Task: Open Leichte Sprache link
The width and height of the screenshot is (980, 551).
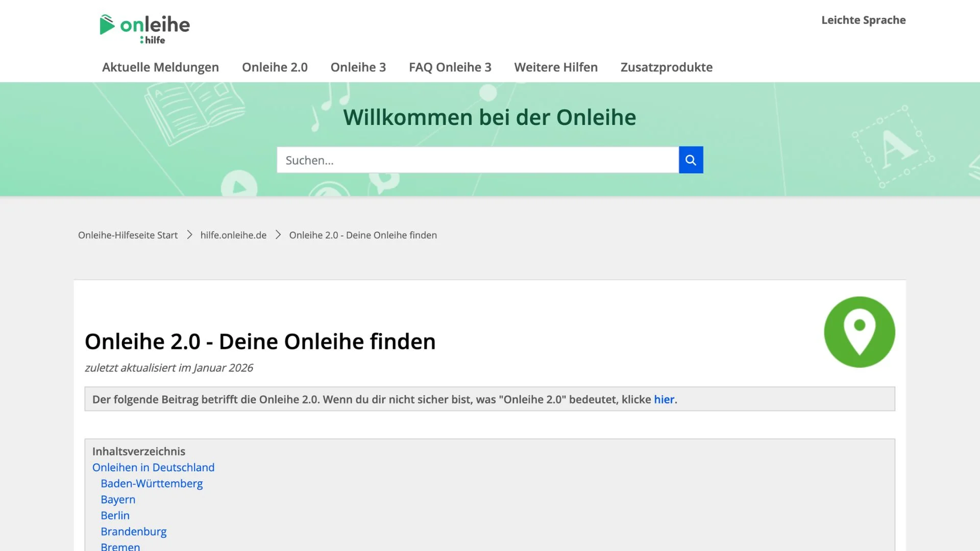Action: click(x=863, y=20)
